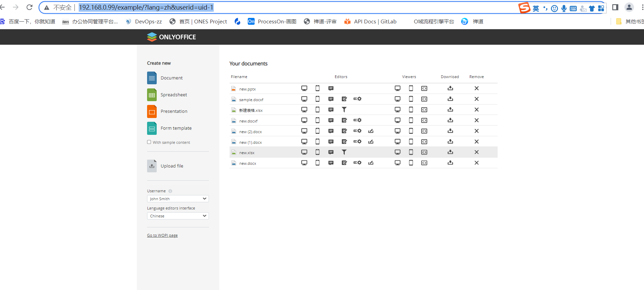Open new.docxf for comment mode
644x290 pixels.
(x=331, y=120)
